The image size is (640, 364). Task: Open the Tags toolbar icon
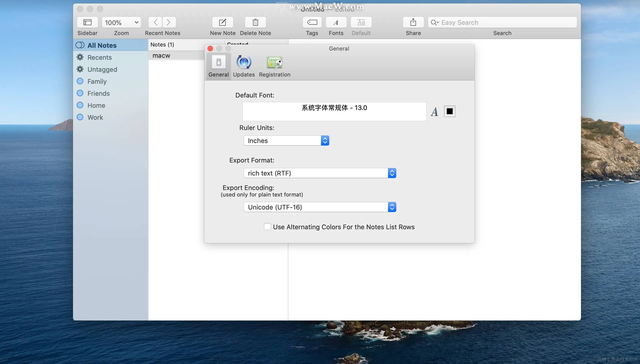point(312,22)
